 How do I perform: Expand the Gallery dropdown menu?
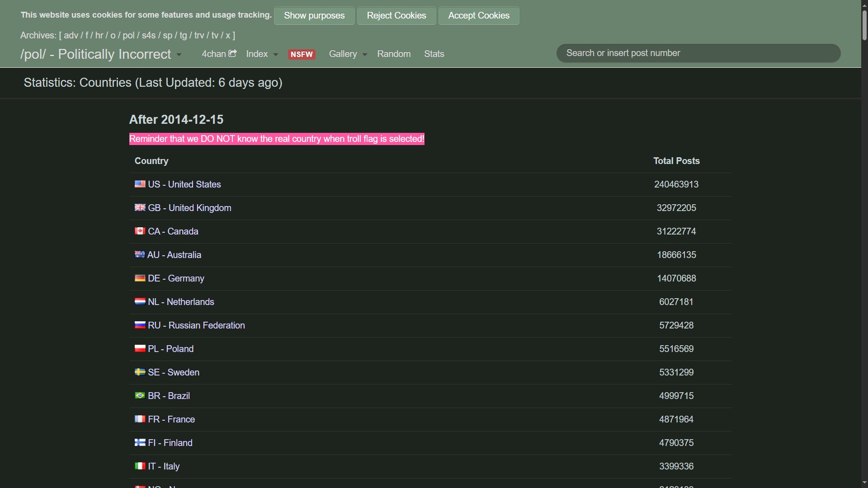click(x=364, y=55)
